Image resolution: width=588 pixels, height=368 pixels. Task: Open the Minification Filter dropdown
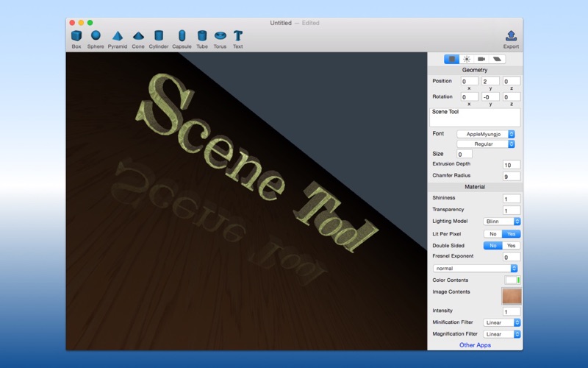coord(502,322)
